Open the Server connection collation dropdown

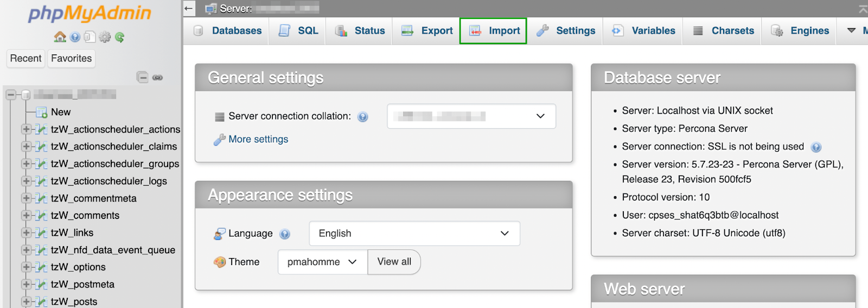(x=471, y=116)
